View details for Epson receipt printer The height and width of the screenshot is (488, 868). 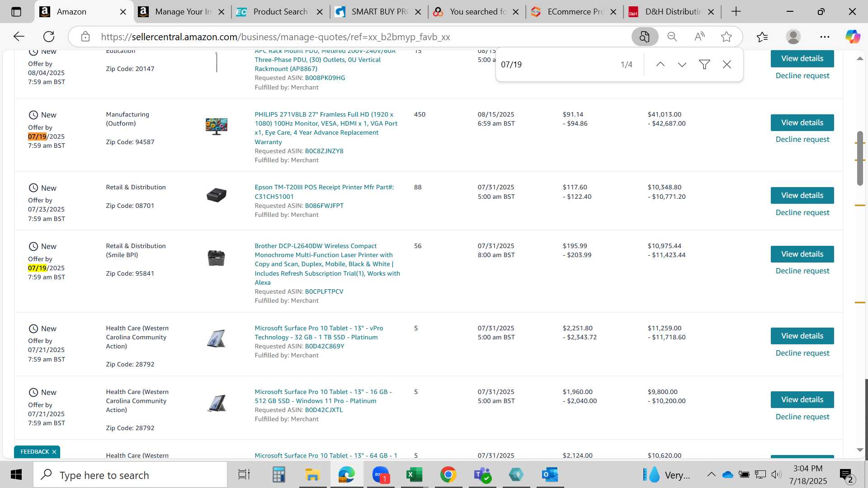tap(802, 195)
